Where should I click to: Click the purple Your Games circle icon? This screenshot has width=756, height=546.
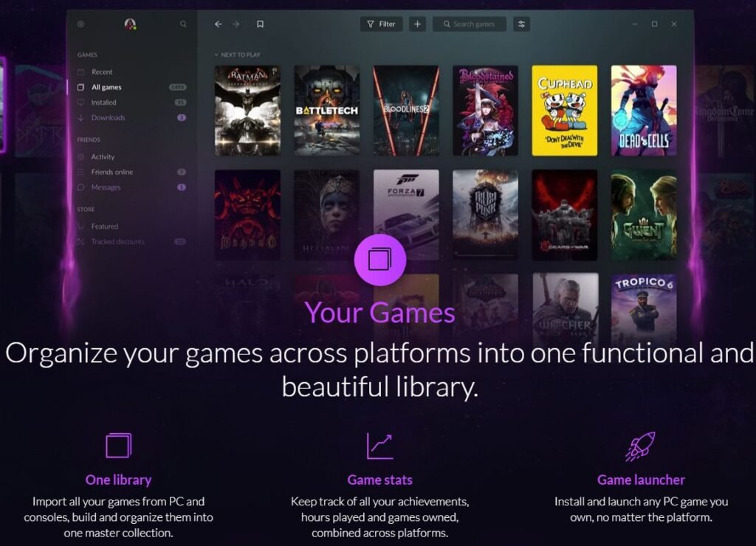(x=380, y=260)
